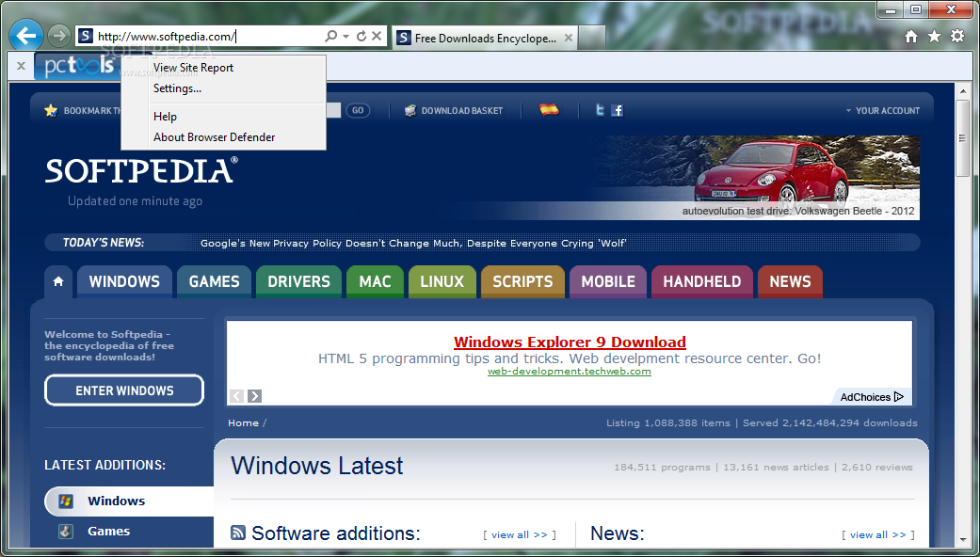Open Windows Explorer 9 Download ad link
The image size is (980, 557).
(x=570, y=342)
